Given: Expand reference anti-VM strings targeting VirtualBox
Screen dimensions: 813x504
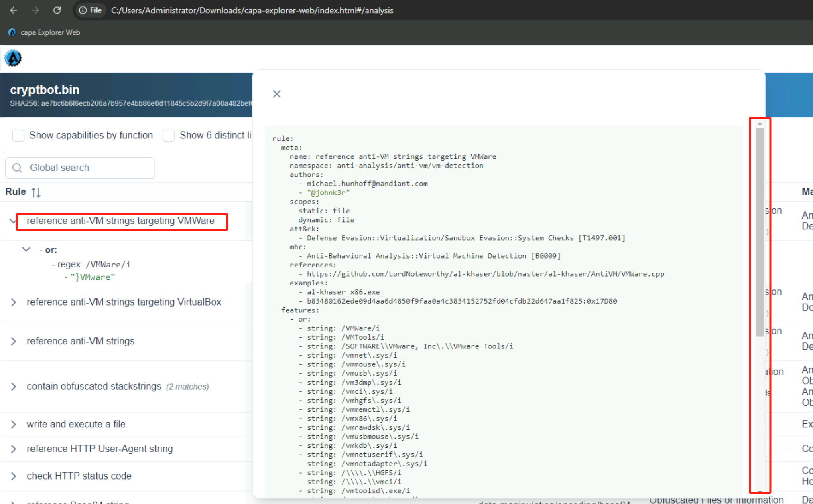Looking at the screenshot, I should click(14, 302).
